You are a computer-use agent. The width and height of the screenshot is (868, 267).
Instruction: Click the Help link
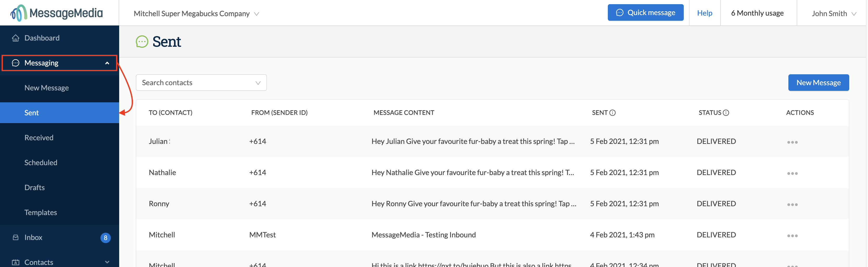click(x=704, y=13)
